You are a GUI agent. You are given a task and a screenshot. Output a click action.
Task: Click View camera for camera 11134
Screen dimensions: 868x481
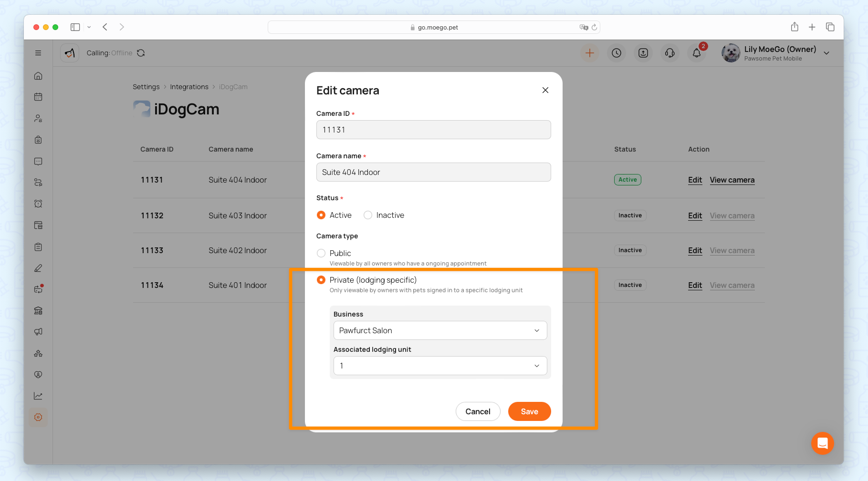pyautogui.click(x=732, y=285)
